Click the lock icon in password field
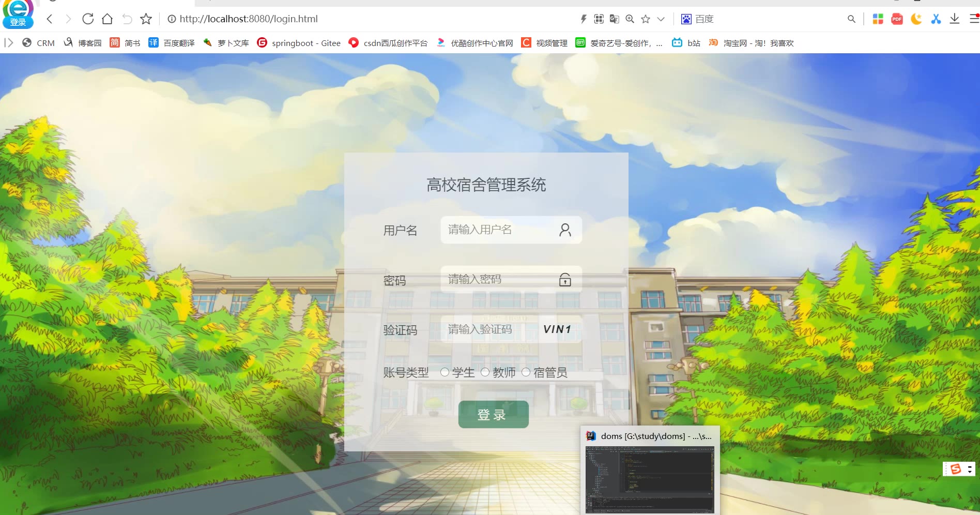This screenshot has height=515, width=980. 565,280
